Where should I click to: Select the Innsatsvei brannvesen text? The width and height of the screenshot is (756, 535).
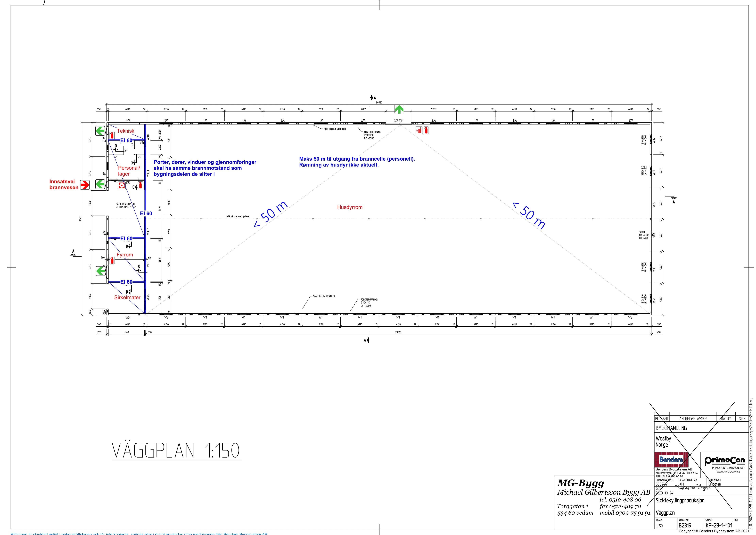pos(64,185)
